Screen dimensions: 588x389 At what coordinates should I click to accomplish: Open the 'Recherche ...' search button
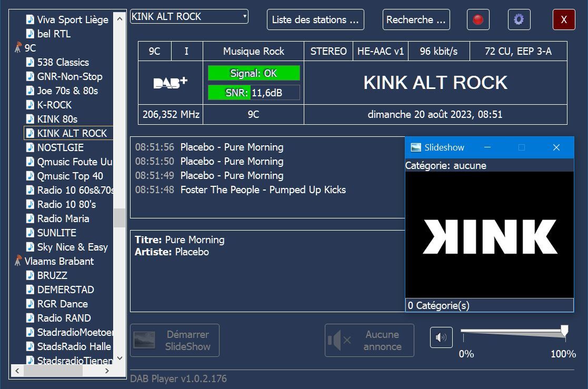point(416,19)
